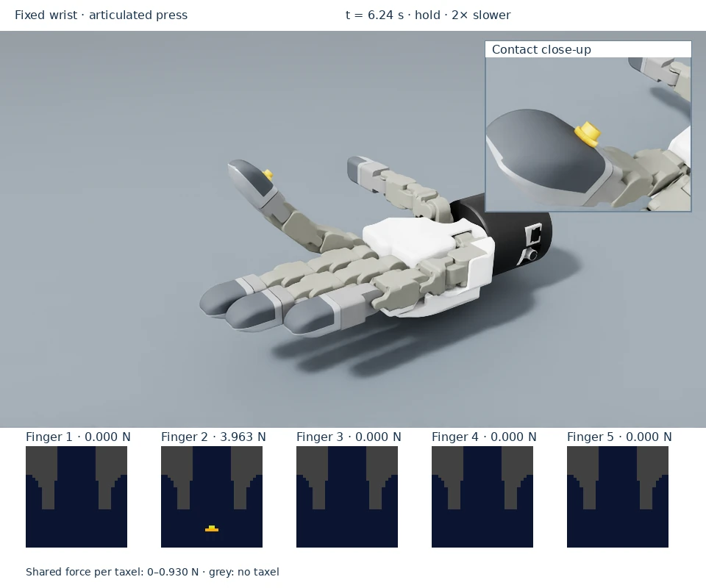Screen dimensions: 706x588
Task: Click the Fixed wrist articulated press title
Action: [x=101, y=15]
